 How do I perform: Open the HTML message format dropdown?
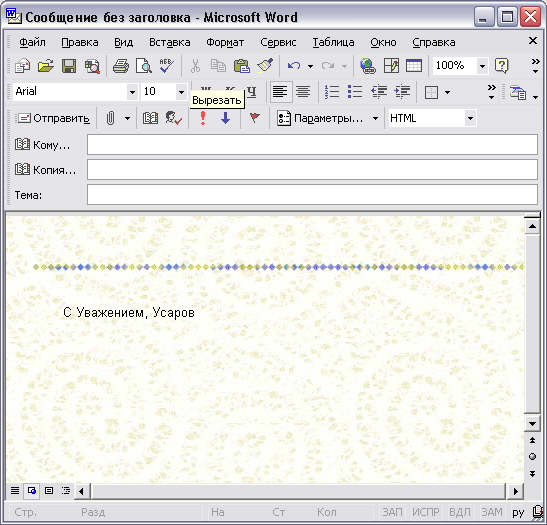tap(470, 118)
